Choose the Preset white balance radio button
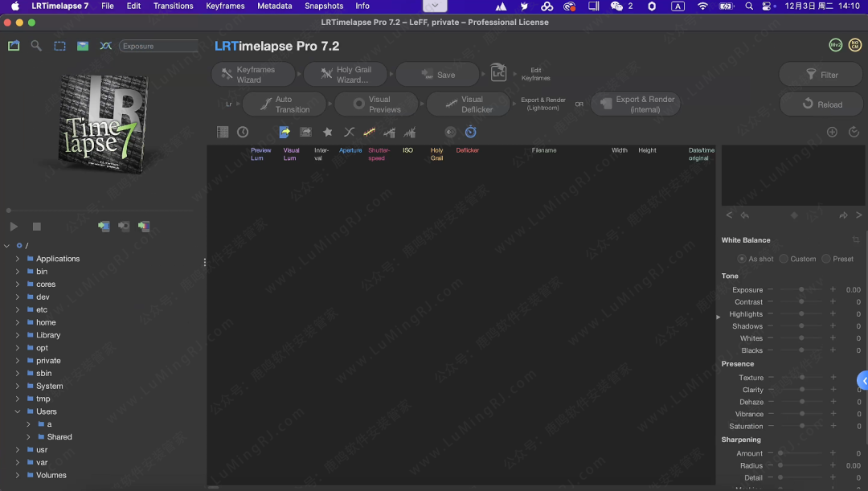Screen dimensions: 868x491 [825, 259]
